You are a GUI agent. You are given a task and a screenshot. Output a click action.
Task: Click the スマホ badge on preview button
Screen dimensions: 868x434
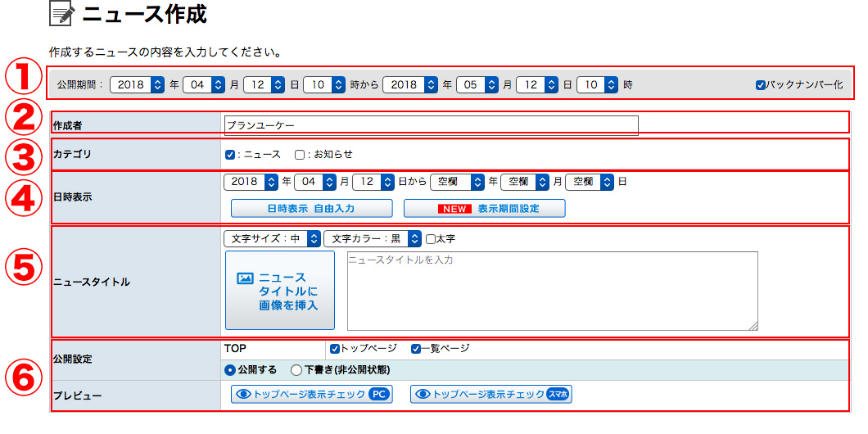click(x=558, y=395)
